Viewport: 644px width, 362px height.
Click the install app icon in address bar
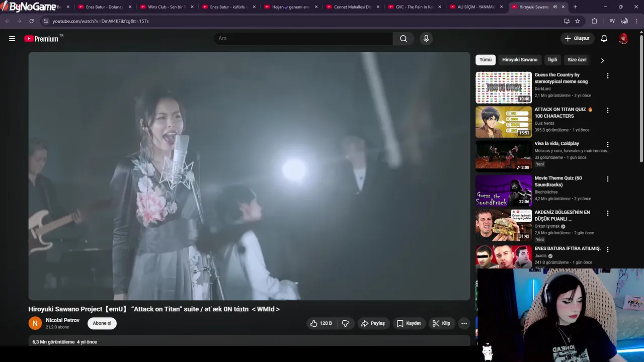pos(567,21)
